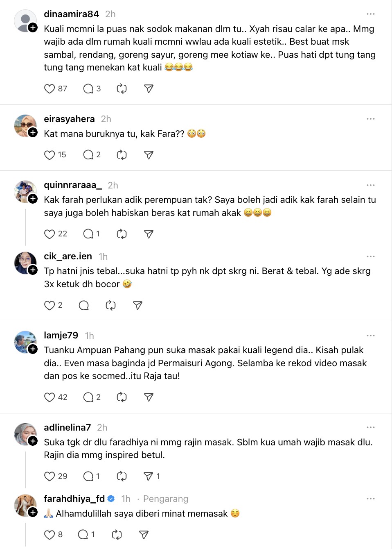Open farahdhiya_fd's profile from username

74,499
